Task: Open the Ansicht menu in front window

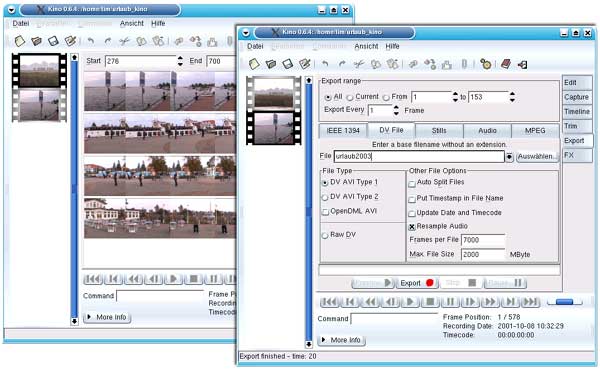Action: pos(366,46)
